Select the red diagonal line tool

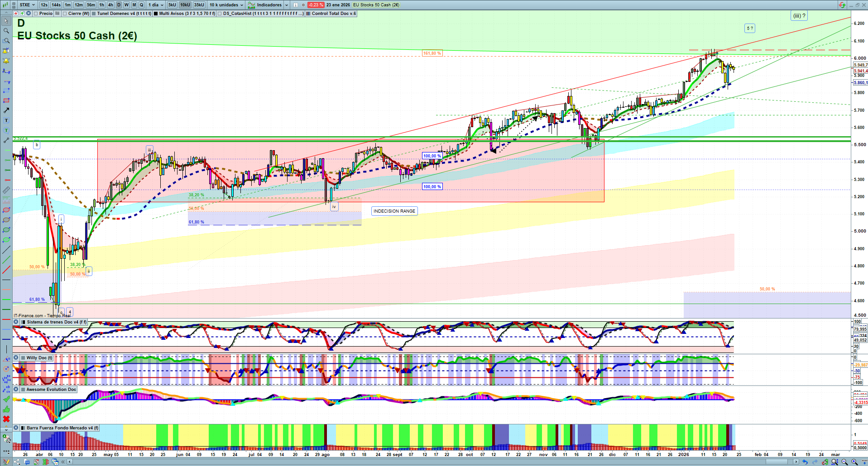coord(6,270)
